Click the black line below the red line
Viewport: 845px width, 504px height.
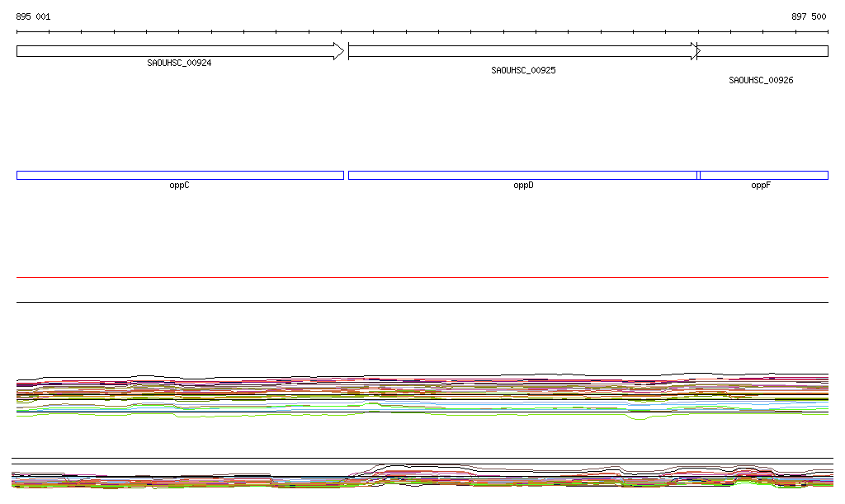point(422,303)
